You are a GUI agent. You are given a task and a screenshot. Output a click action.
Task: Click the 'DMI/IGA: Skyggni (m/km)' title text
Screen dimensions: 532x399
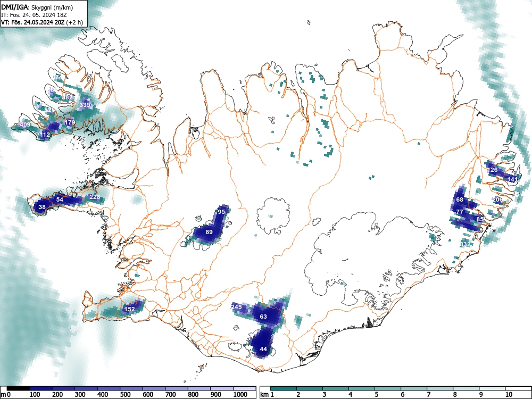pyautogui.click(x=37, y=7)
